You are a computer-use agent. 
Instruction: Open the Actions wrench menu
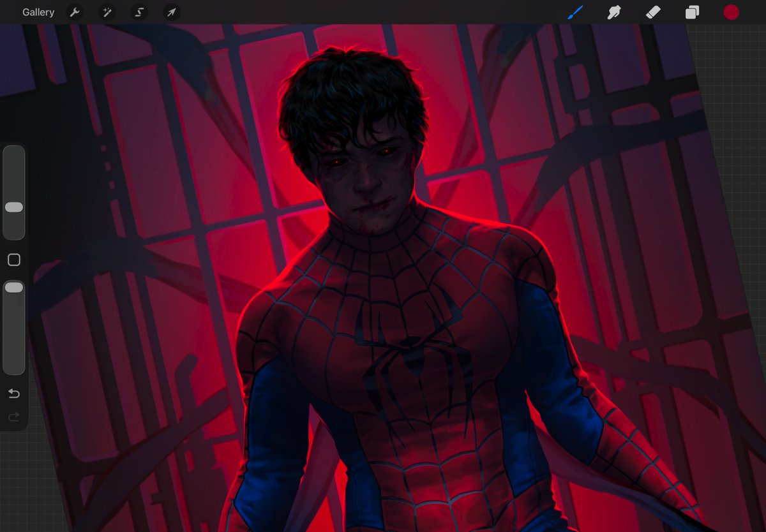pos(75,12)
